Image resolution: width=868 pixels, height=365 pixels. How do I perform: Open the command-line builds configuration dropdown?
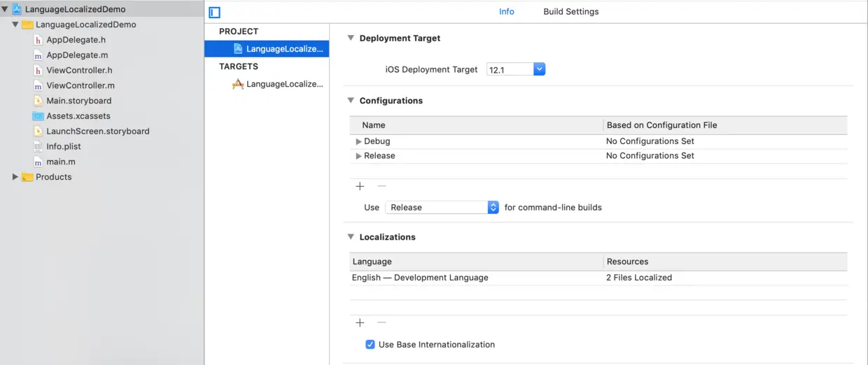[493, 208]
